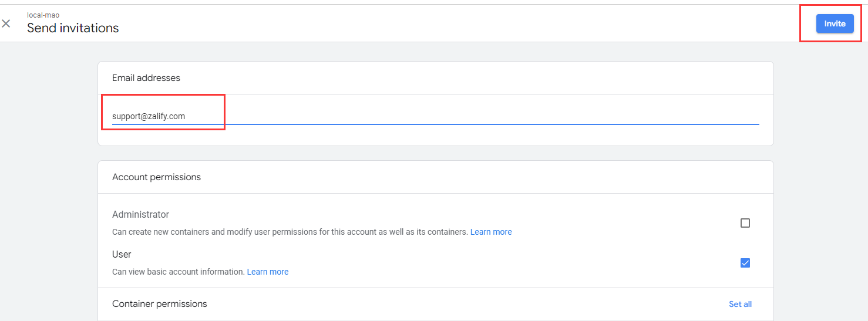Click the Administrator description text
Image resolution: width=868 pixels, height=321 pixels.
tap(290, 232)
